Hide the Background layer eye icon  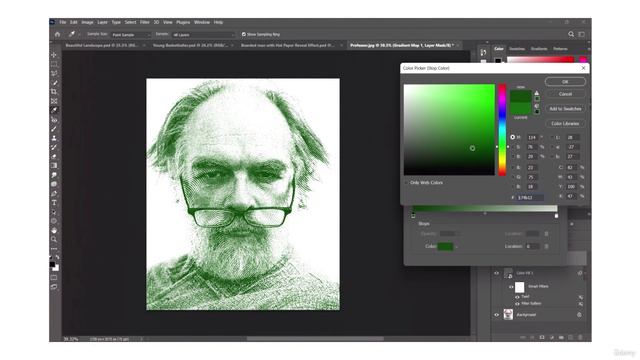(x=497, y=315)
